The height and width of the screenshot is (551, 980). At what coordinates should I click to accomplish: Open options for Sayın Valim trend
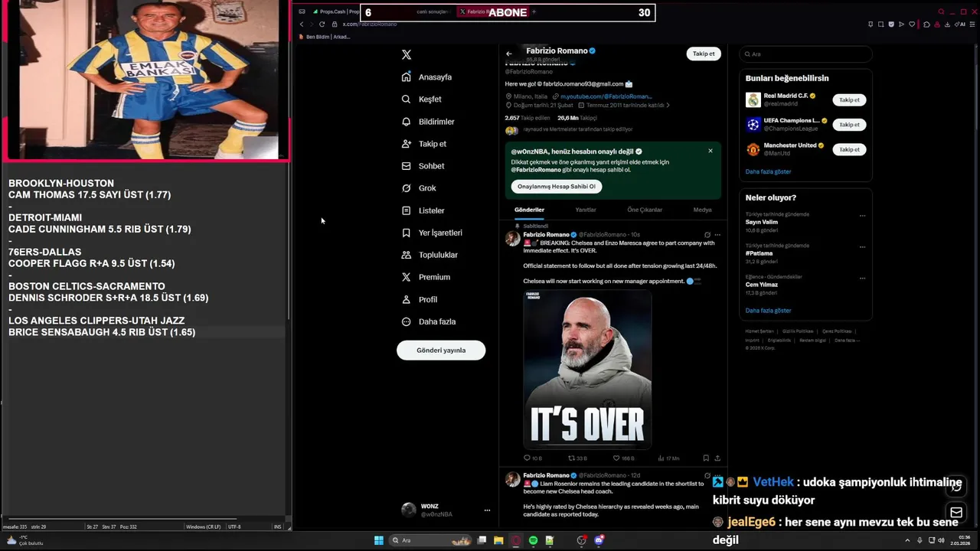(862, 216)
